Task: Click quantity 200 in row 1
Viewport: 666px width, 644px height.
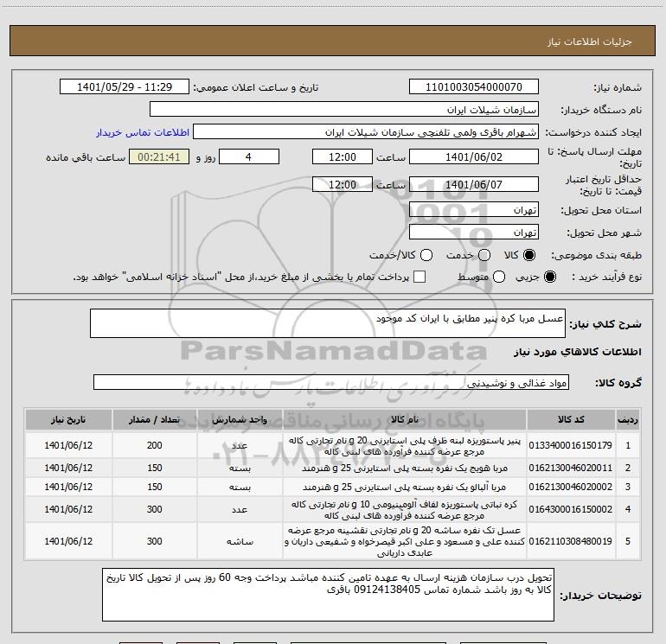Action: pyautogui.click(x=154, y=445)
